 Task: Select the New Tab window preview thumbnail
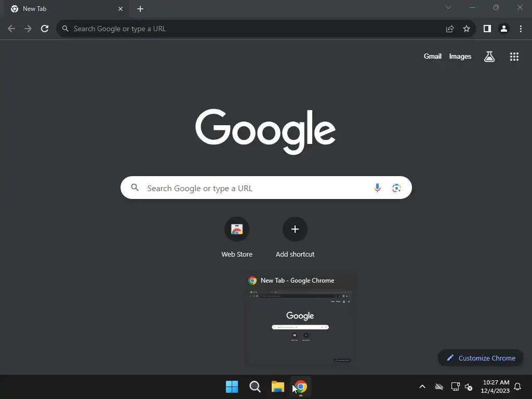point(300,326)
